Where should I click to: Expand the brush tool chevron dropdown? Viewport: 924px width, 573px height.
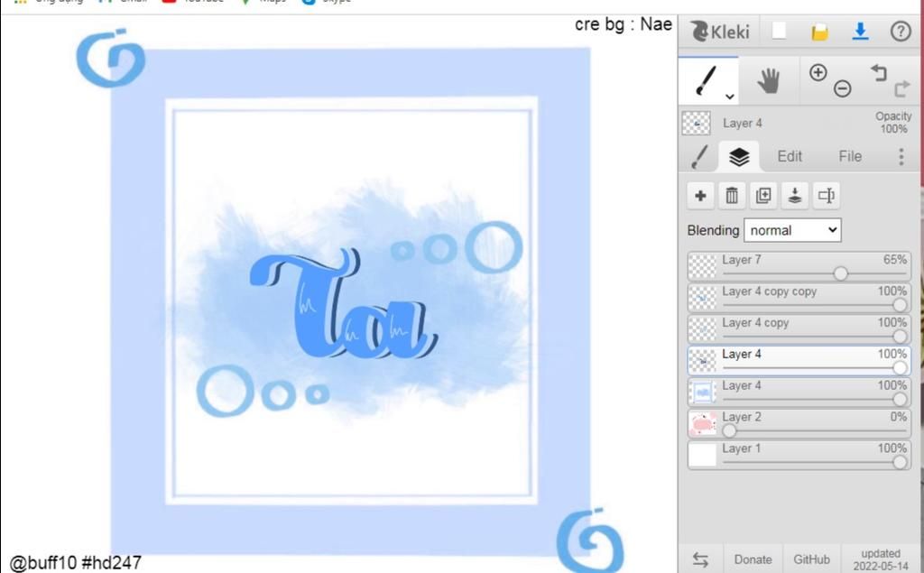729,97
